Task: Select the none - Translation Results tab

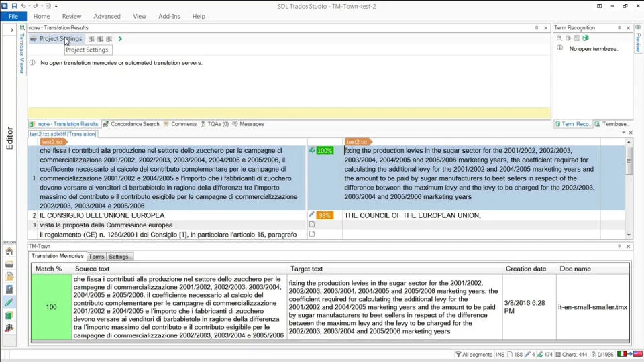Action: (64, 124)
